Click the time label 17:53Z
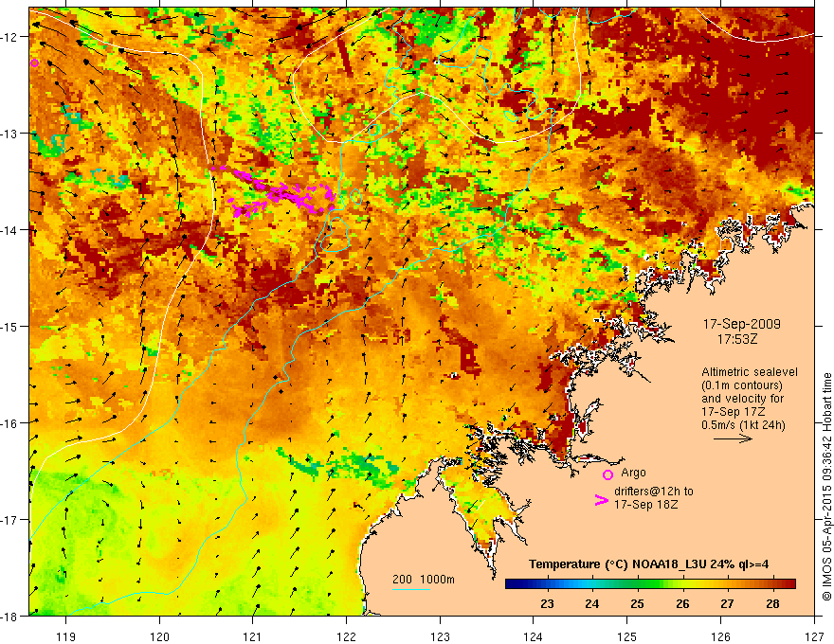 (736, 339)
